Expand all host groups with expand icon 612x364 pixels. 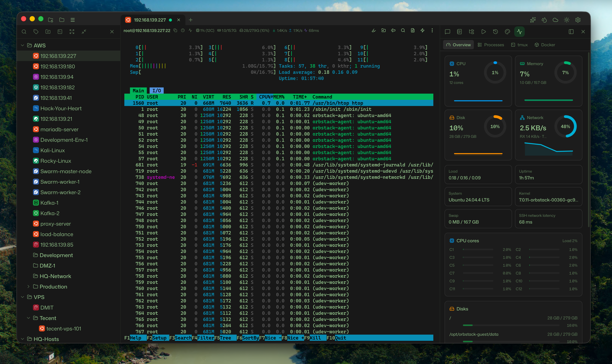click(x=72, y=32)
